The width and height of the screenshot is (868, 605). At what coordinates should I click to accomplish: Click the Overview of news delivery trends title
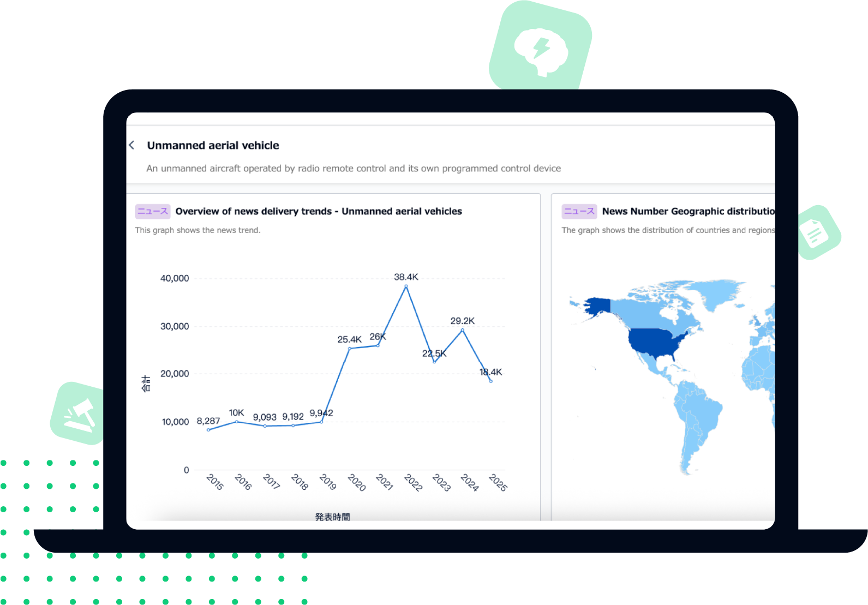pyautogui.click(x=318, y=212)
